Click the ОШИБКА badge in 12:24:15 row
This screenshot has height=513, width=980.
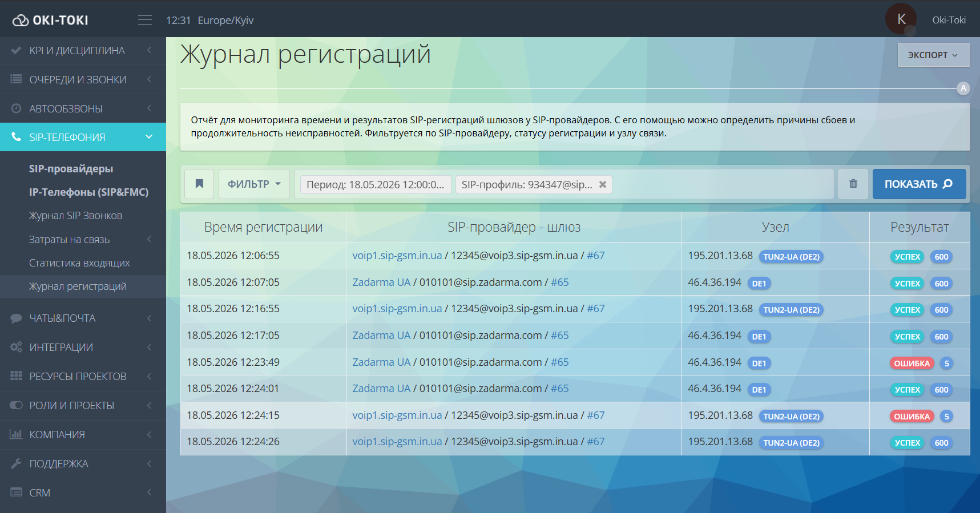[912, 417]
